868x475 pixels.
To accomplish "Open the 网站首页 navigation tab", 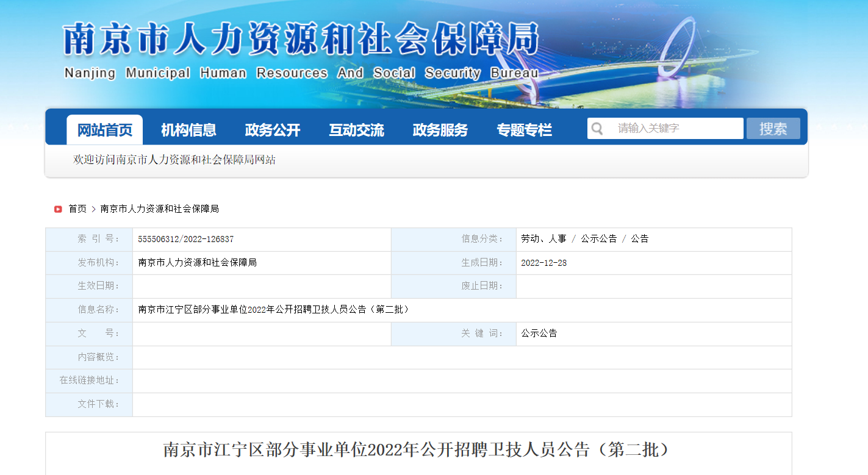I will pos(104,130).
